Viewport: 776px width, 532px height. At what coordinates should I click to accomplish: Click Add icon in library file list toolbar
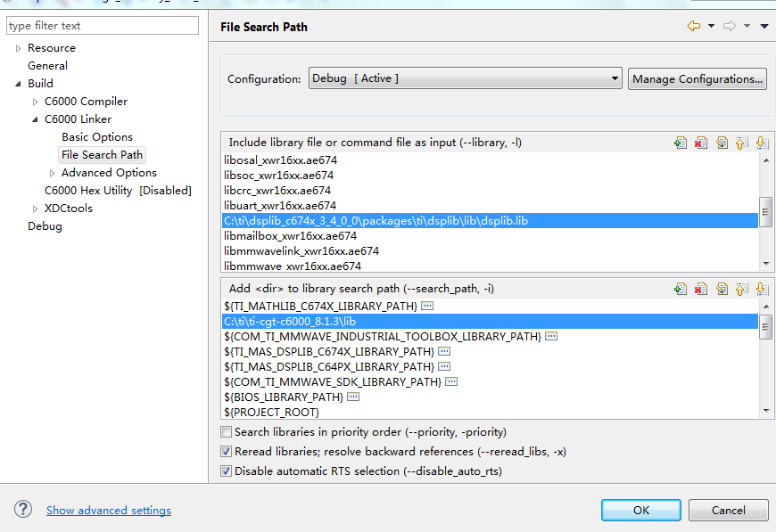point(681,143)
